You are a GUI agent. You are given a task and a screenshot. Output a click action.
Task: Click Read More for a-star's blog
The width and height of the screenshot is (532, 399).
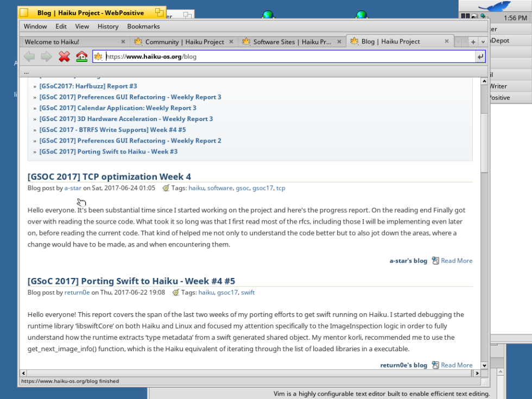[456, 261]
